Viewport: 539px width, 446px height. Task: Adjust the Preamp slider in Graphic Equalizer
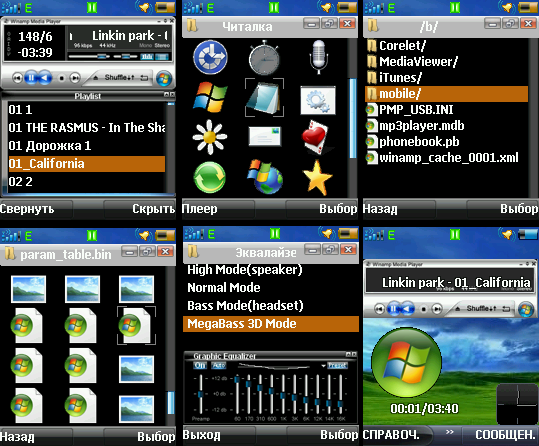pos(201,395)
